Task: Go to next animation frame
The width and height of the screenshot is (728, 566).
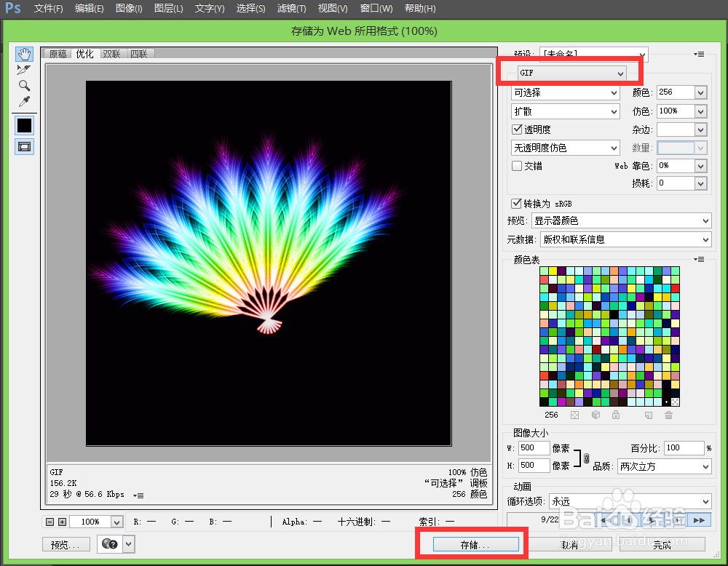Action: [676, 520]
